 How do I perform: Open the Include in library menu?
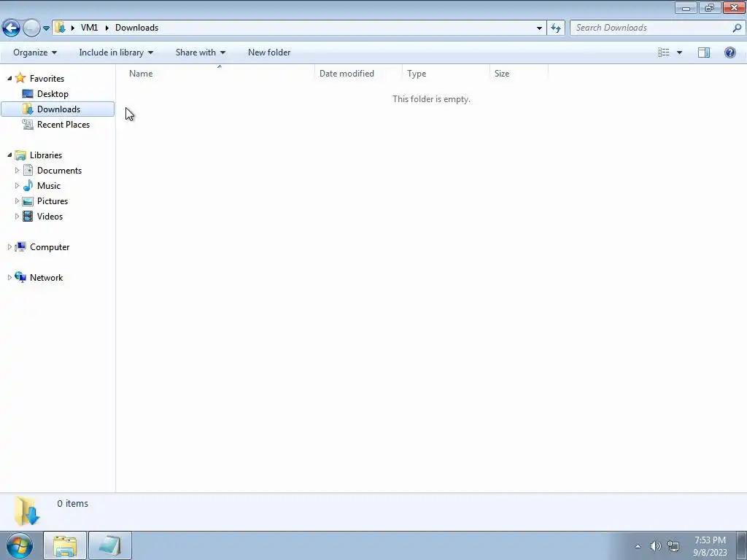point(116,52)
